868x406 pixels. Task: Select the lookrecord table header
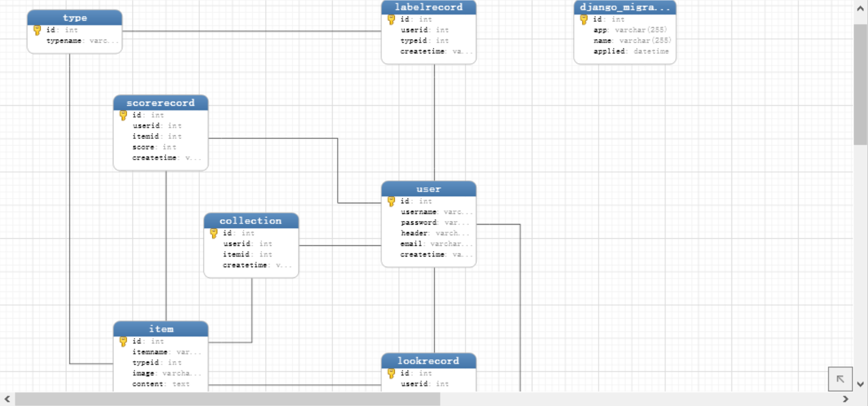(428, 360)
